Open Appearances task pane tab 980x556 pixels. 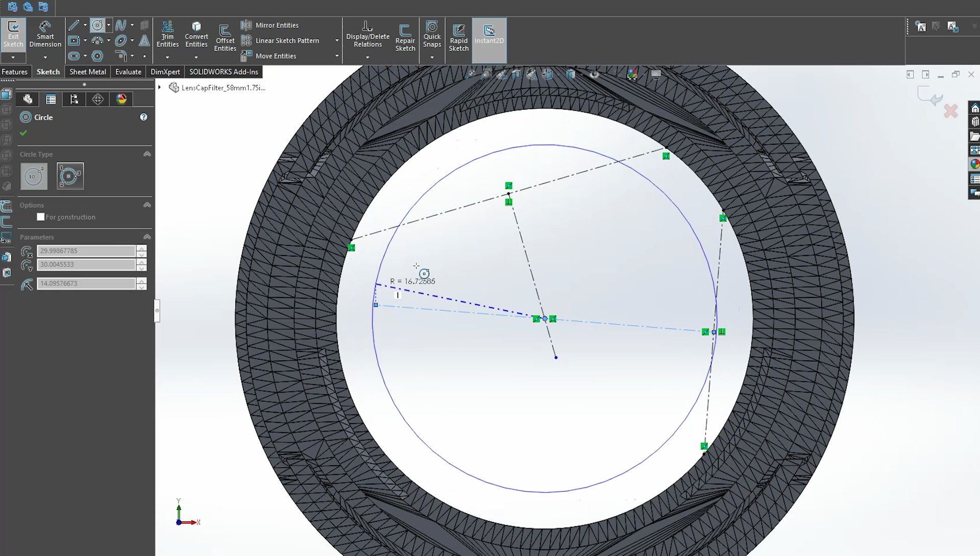coord(975,164)
